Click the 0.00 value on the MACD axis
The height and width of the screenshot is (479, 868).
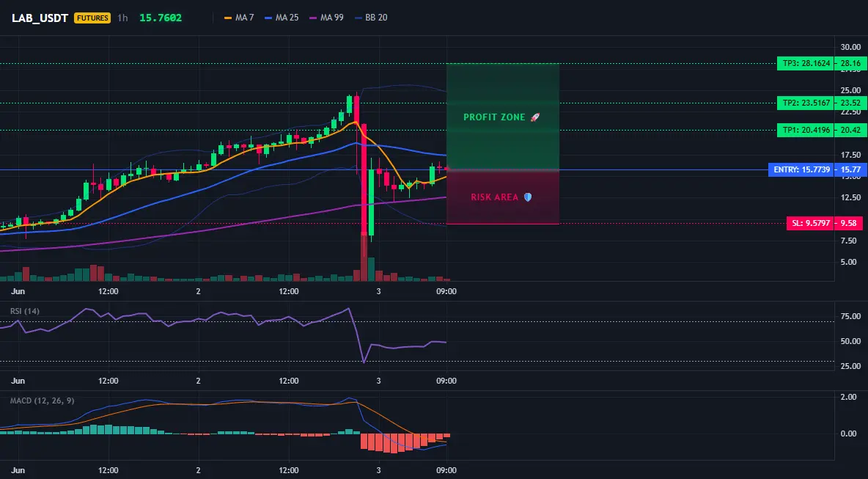pyautogui.click(x=849, y=434)
